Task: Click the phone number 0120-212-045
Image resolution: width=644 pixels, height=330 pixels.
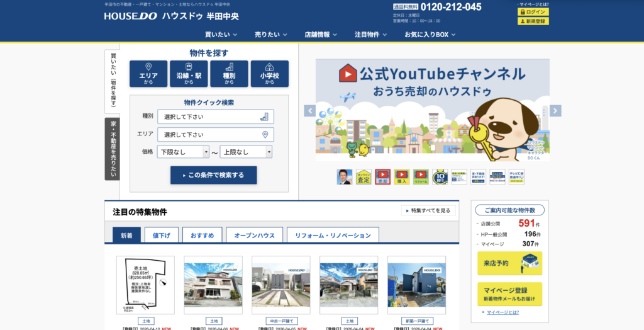Action: (x=451, y=7)
